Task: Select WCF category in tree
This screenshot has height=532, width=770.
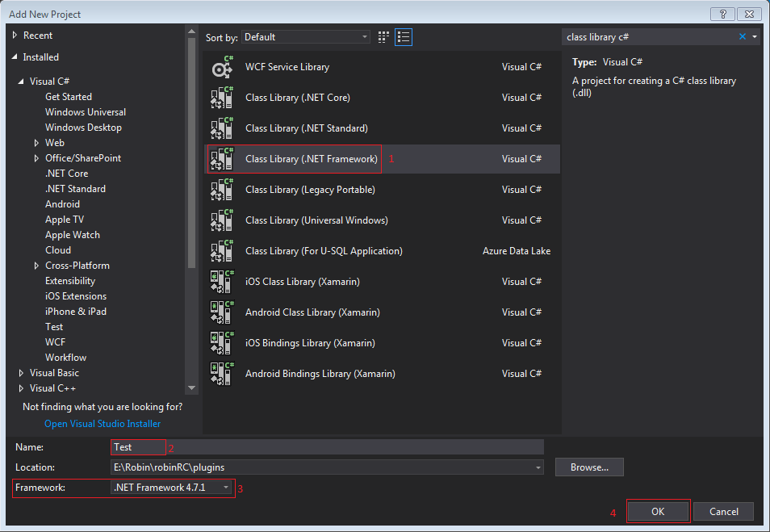Action: click(x=55, y=342)
